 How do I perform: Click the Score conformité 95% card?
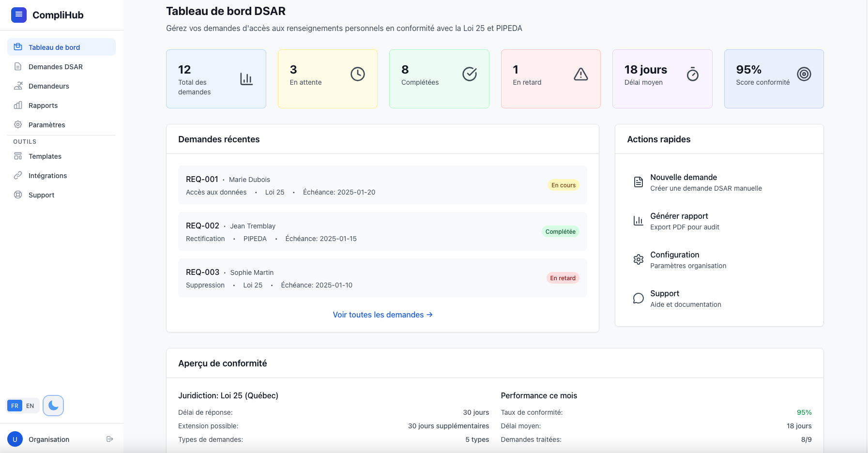click(773, 78)
